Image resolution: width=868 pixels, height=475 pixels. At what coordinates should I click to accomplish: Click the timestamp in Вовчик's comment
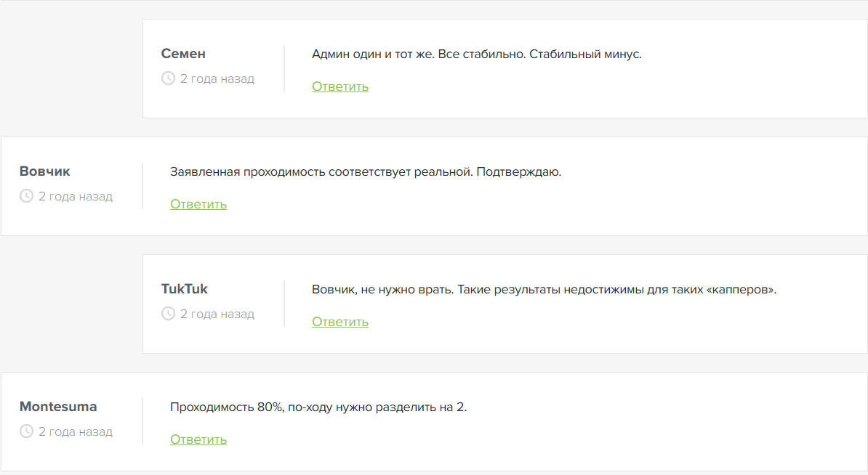[x=75, y=196]
